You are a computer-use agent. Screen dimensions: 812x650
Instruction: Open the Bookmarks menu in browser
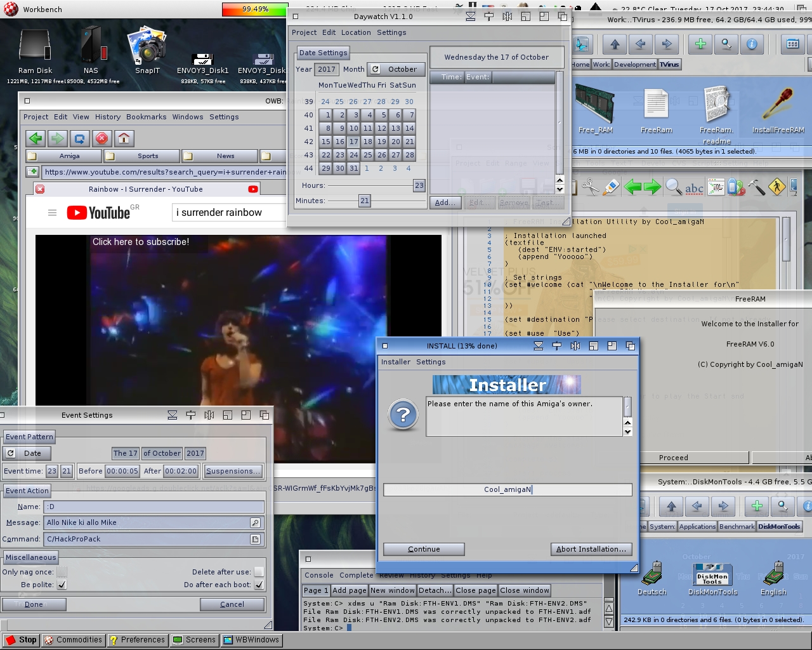[146, 117]
